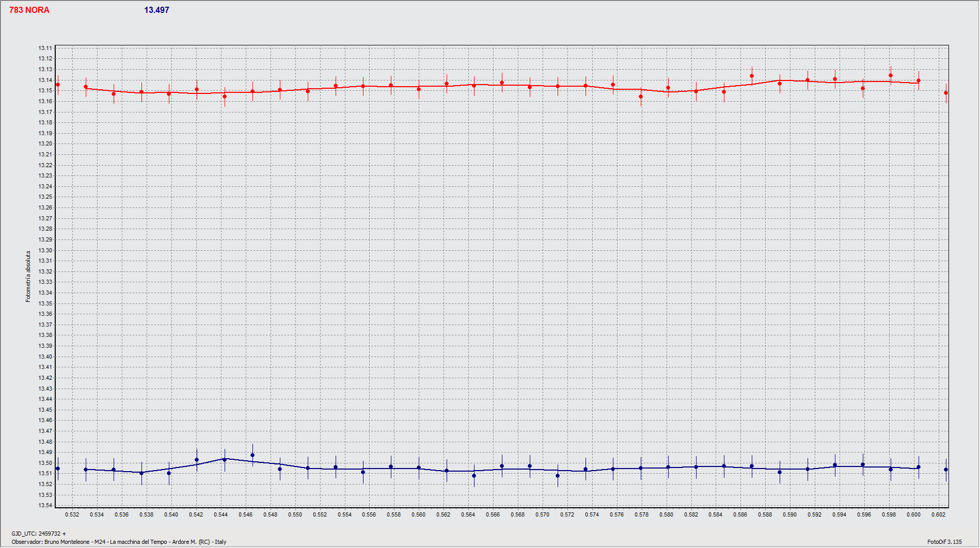Screen dimensions: 980x548
Task: Click x-axis tick label 0.602
Action: (x=938, y=514)
